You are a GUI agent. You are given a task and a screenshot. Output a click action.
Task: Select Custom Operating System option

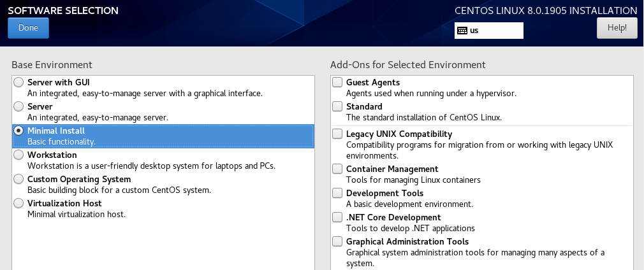19,179
